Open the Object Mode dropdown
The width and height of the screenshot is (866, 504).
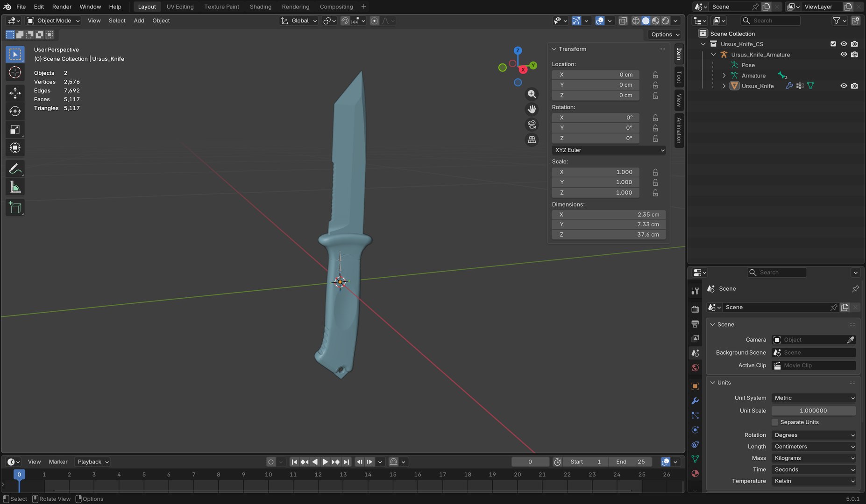[53, 21]
